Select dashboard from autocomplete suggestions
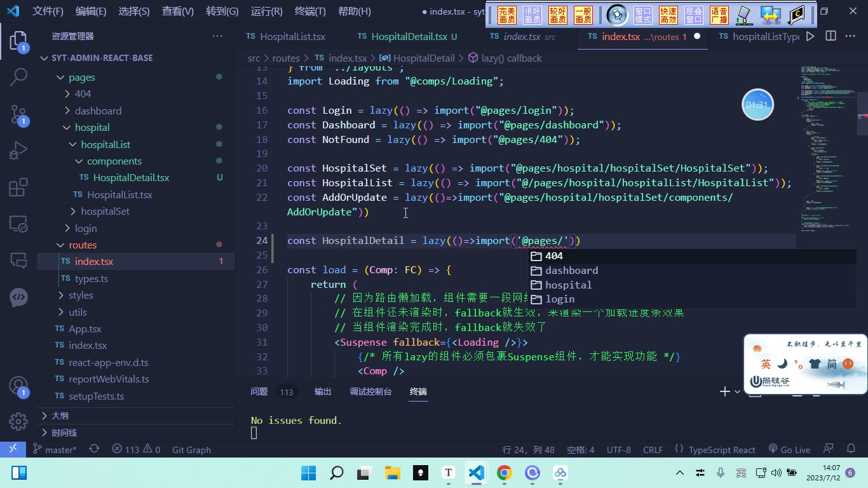The width and height of the screenshot is (868, 488). [x=693, y=270]
